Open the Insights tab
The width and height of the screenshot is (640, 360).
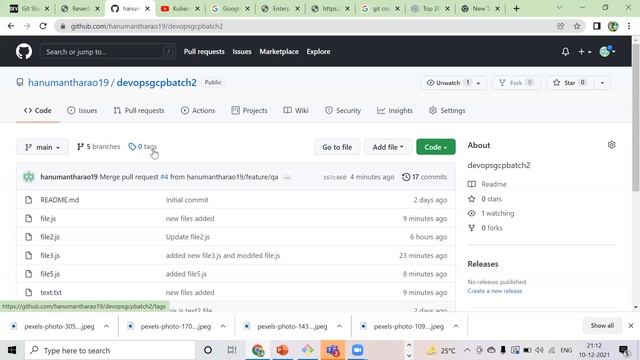tap(395, 111)
